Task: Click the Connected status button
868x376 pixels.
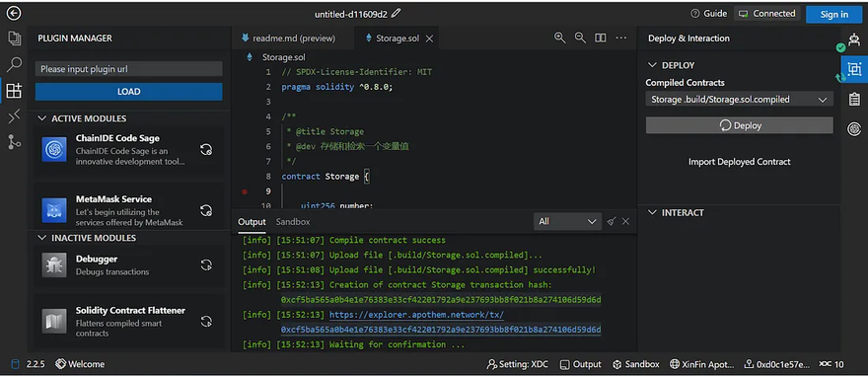Action: [x=766, y=13]
